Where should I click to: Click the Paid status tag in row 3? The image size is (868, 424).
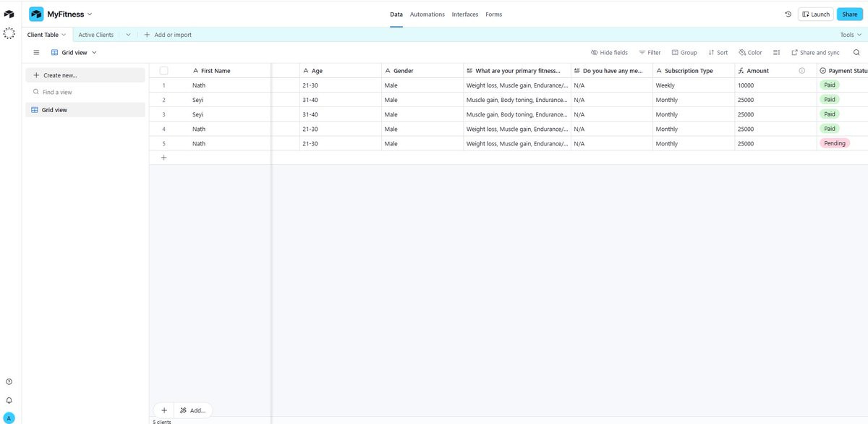point(829,114)
